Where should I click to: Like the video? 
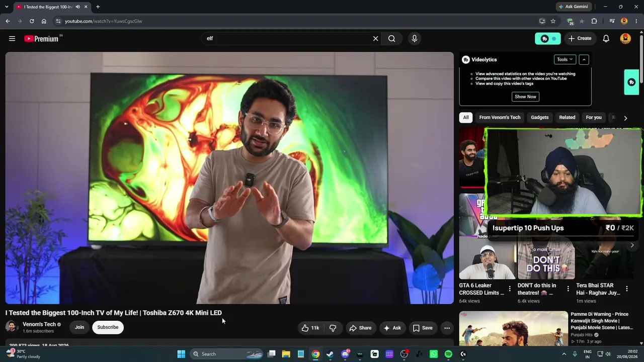(x=310, y=328)
